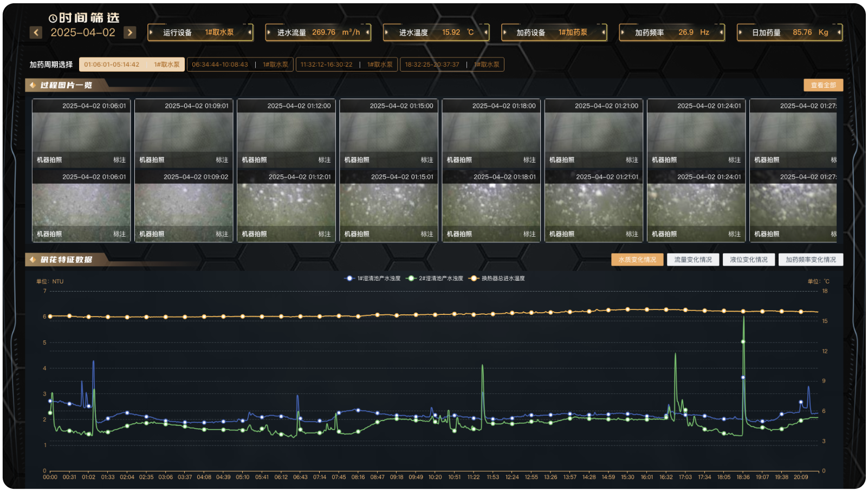The height and width of the screenshot is (491, 868).
Task: Click the date value 2025-04-02
Action: click(x=83, y=33)
